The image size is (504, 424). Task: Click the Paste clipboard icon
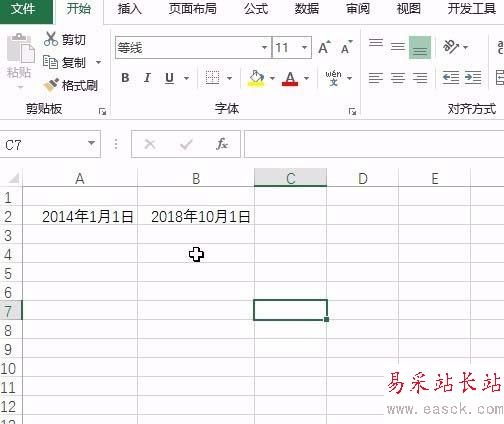(x=20, y=48)
